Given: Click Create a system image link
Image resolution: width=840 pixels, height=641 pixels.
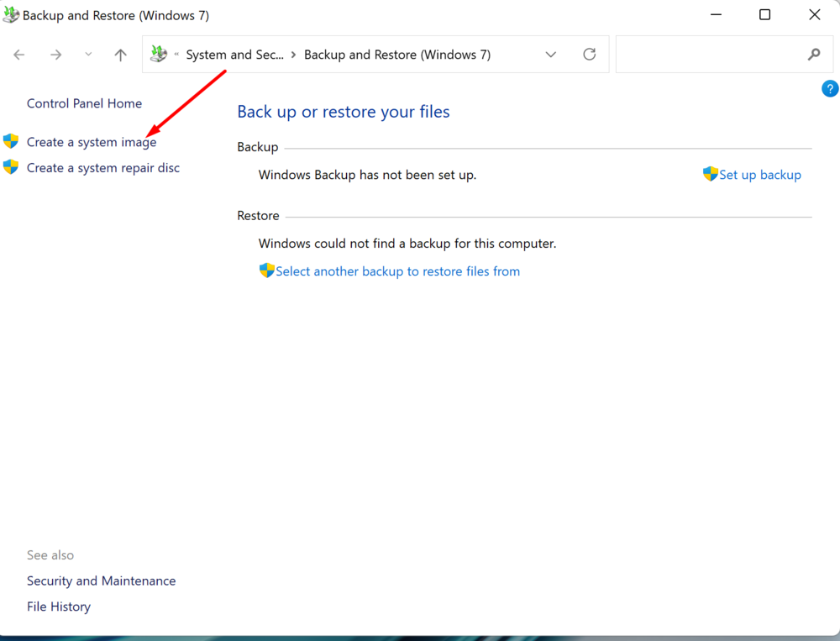Looking at the screenshot, I should point(92,142).
